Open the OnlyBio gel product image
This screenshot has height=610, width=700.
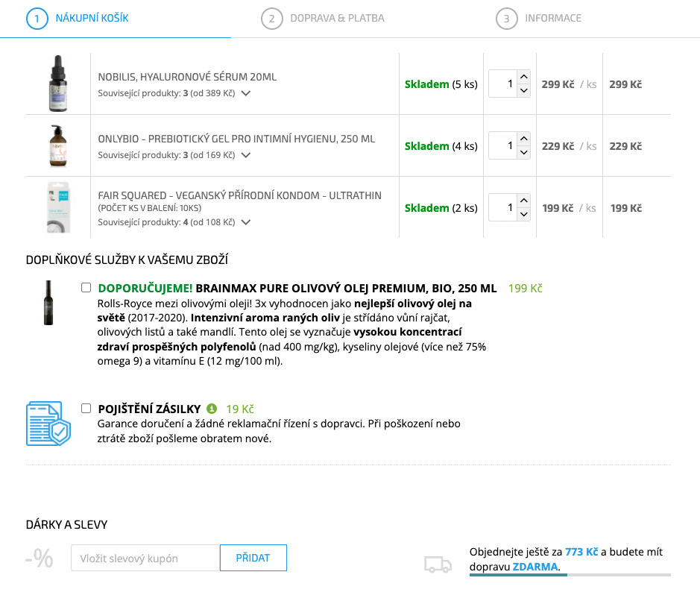point(58,145)
